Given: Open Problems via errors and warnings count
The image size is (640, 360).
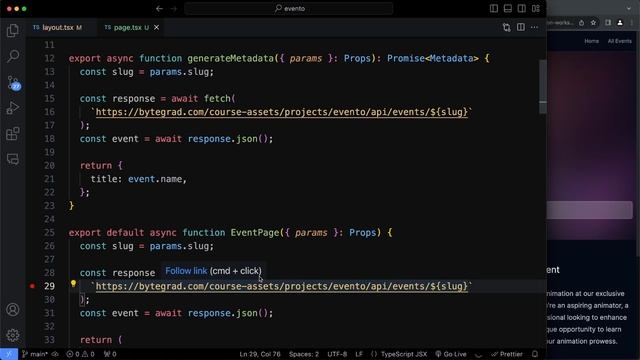Looking at the screenshot, I should pyautogui.click(x=80, y=354).
